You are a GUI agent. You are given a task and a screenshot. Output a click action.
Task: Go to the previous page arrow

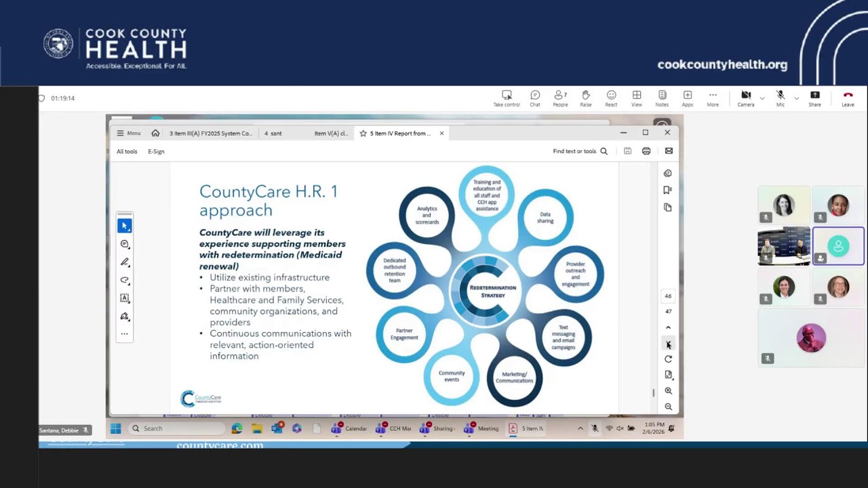point(668,328)
